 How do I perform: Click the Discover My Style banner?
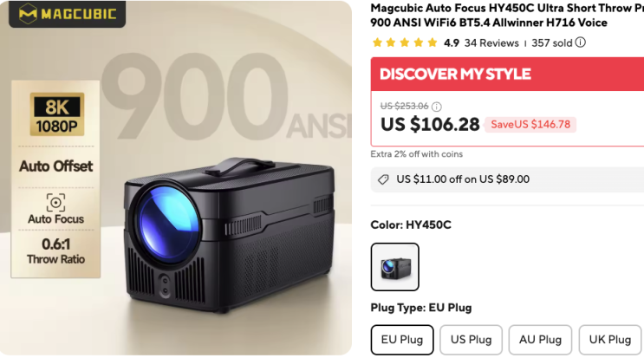[x=507, y=75]
